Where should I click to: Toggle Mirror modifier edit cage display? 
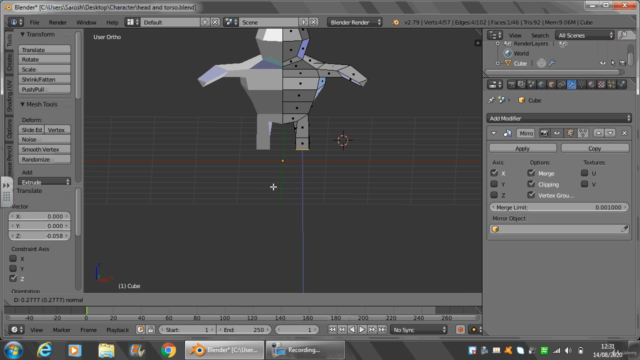(x=583, y=133)
